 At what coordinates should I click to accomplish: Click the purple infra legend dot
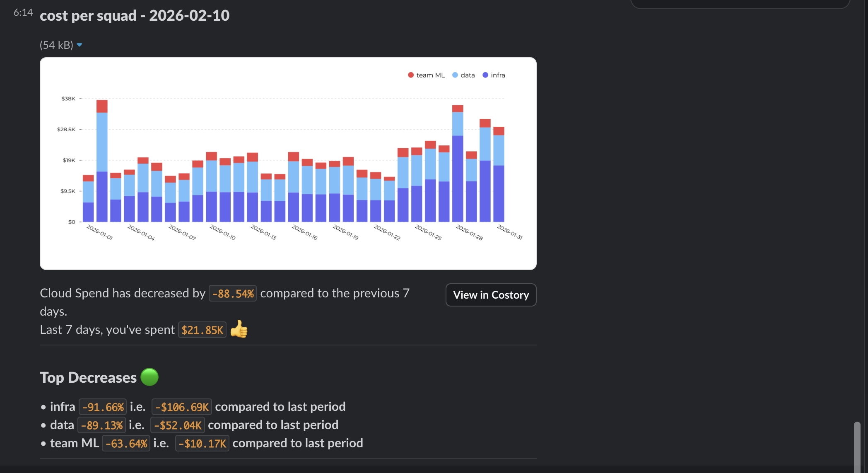point(485,75)
